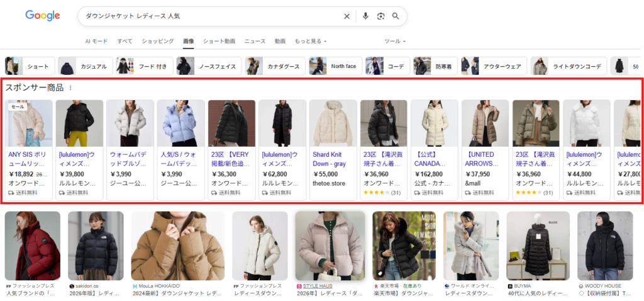Select the 画像 tab
644x301 pixels.
[189, 41]
